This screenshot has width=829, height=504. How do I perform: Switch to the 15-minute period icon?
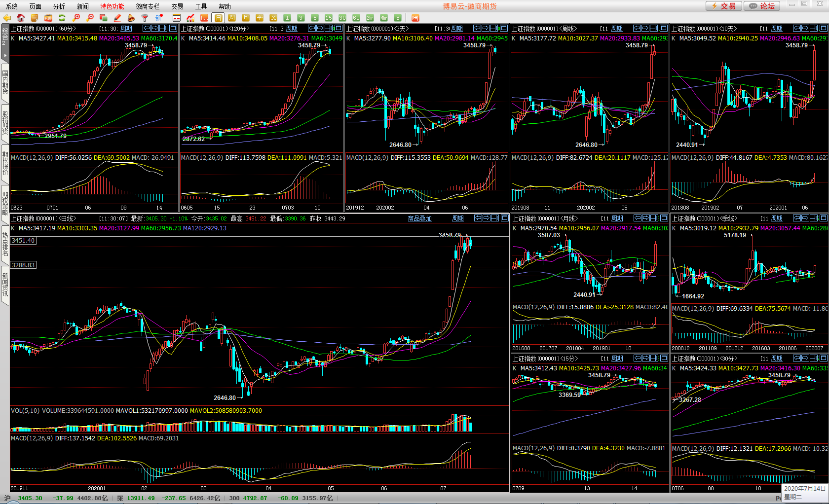pos(329,18)
